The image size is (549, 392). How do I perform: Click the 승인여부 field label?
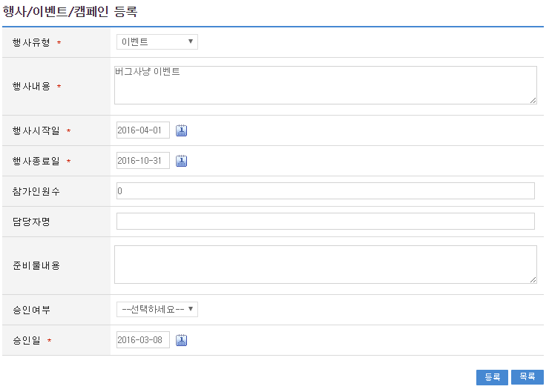point(31,310)
